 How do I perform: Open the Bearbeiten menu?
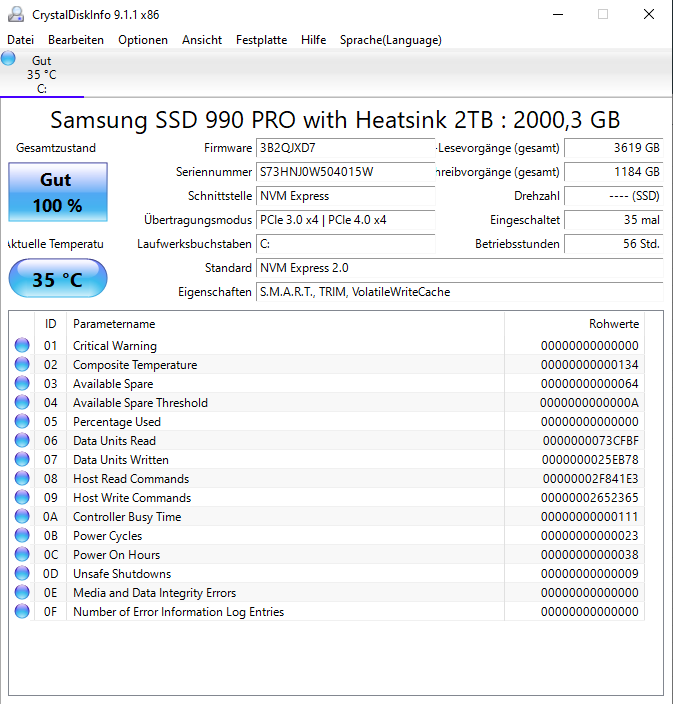pos(76,40)
